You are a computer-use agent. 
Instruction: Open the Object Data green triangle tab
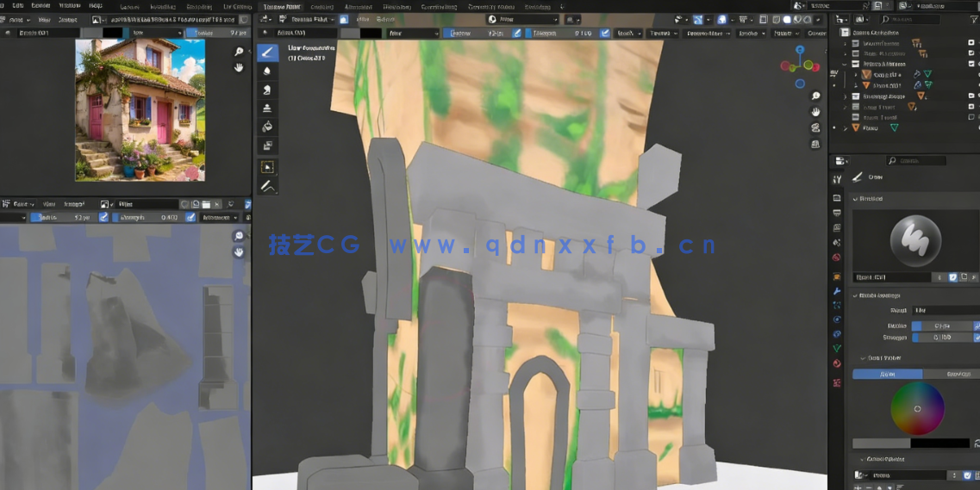click(837, 349)
